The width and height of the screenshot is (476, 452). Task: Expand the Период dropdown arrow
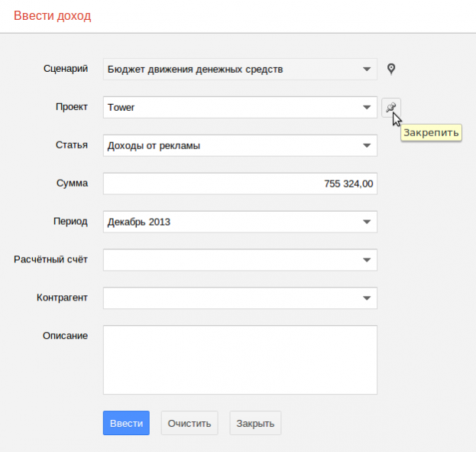tap(367, 222)
